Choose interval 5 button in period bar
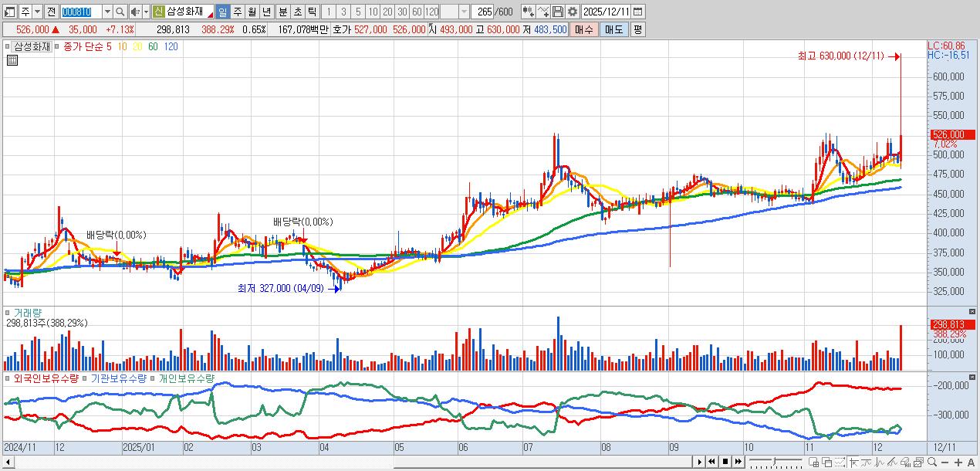Image resolution: width=980 pixels, height=471 pixels. point(357,12)
